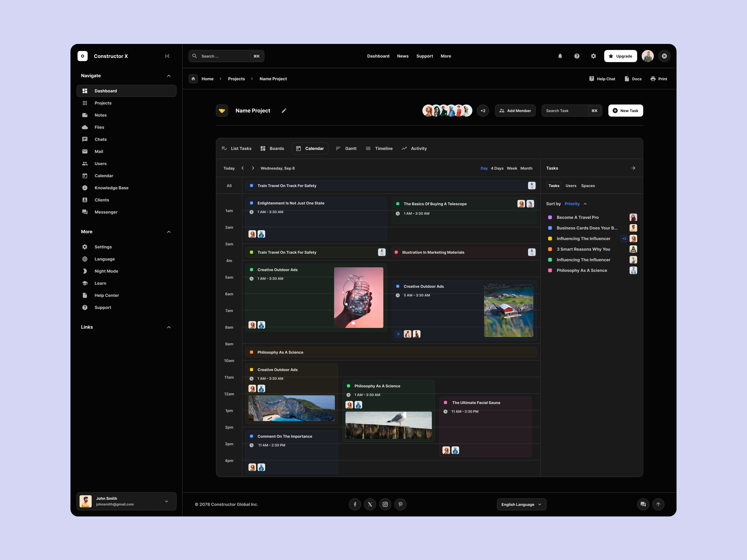Jump to Today in the calendar
Image resolution: width=747 pixels, height=560 pixels.
pyautogui.click(x=229, y=168)
